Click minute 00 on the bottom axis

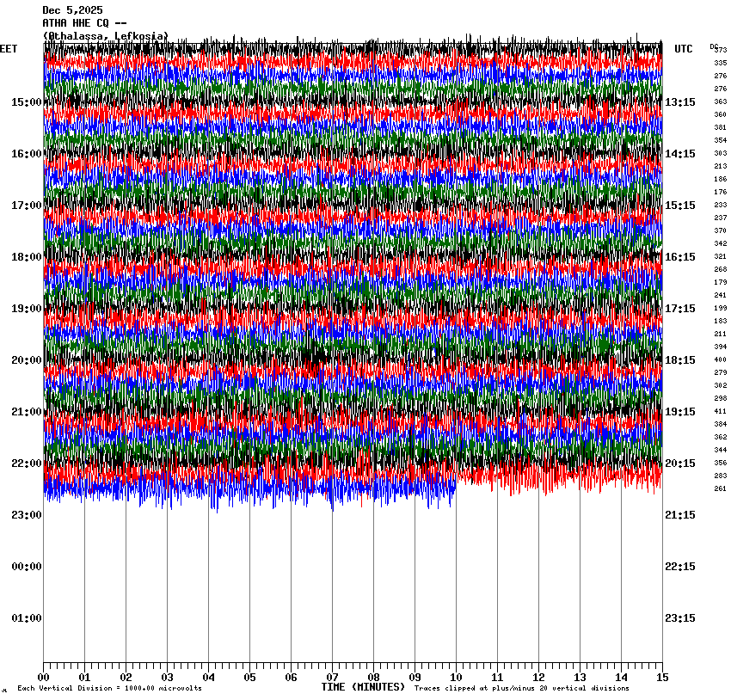43,678
